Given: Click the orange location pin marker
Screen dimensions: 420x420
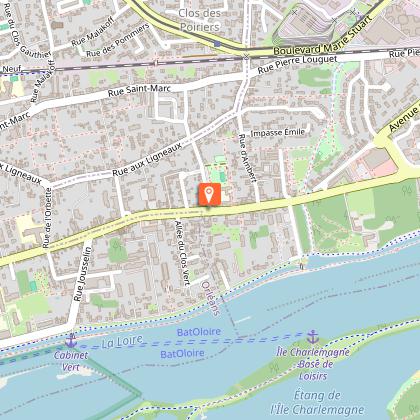Looking at the screenshot, I should [209, 194].
